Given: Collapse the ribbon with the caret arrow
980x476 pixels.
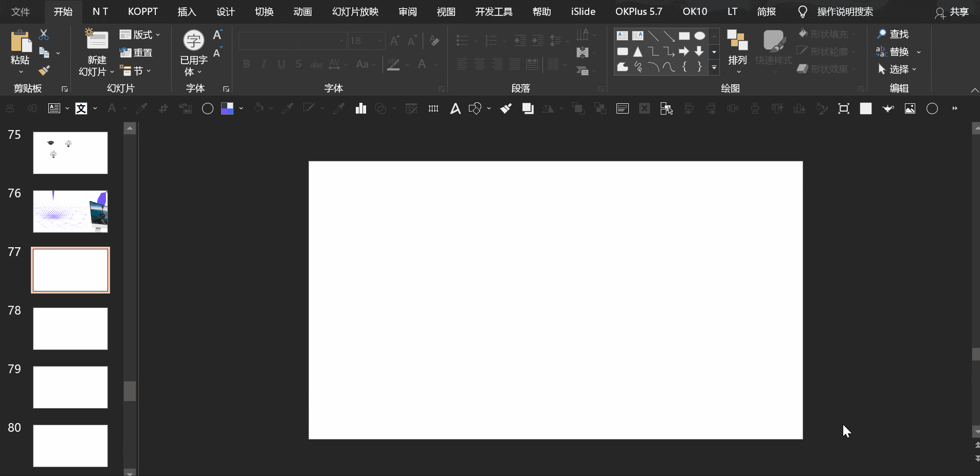Looking at the screenshot, I should point(974,90).
